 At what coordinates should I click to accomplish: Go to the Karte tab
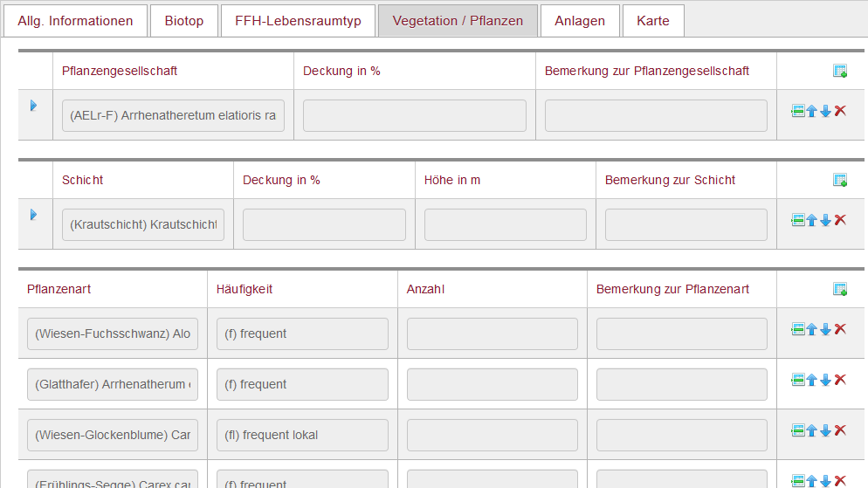(653, 21)
